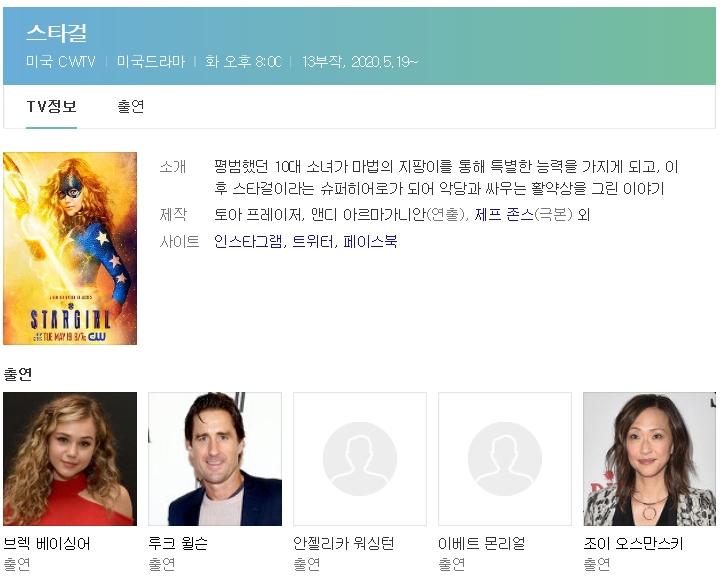Open the TV정보 tab
Screen dimensions: 728x584
pyautogui.click(x=52, y=107)
